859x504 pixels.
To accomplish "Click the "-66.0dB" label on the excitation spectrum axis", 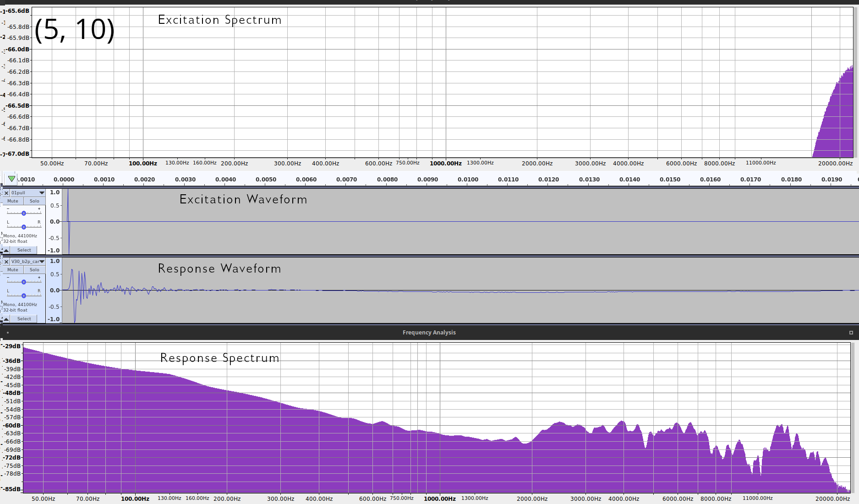I will click(x=17, y=49).
